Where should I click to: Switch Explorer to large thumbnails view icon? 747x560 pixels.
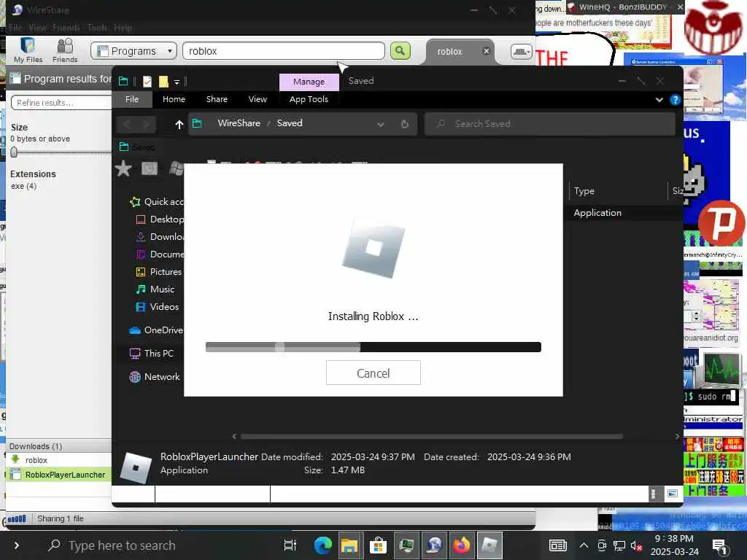click(x=672, y=494)
